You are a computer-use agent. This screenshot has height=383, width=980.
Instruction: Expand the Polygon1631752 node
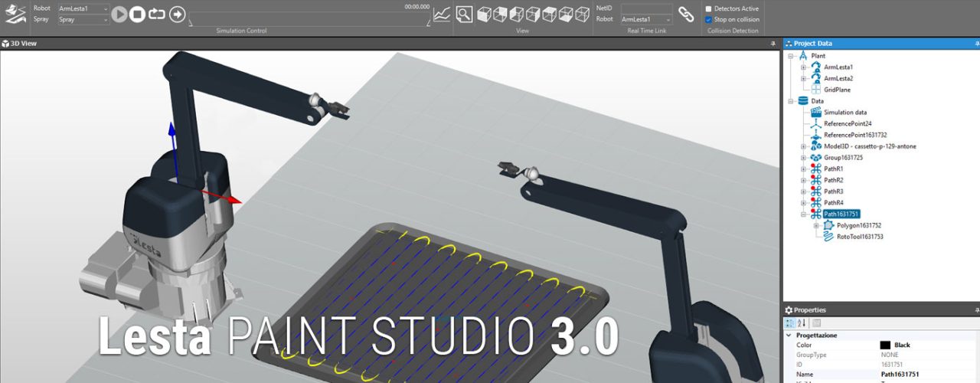(x=816, y=225)
